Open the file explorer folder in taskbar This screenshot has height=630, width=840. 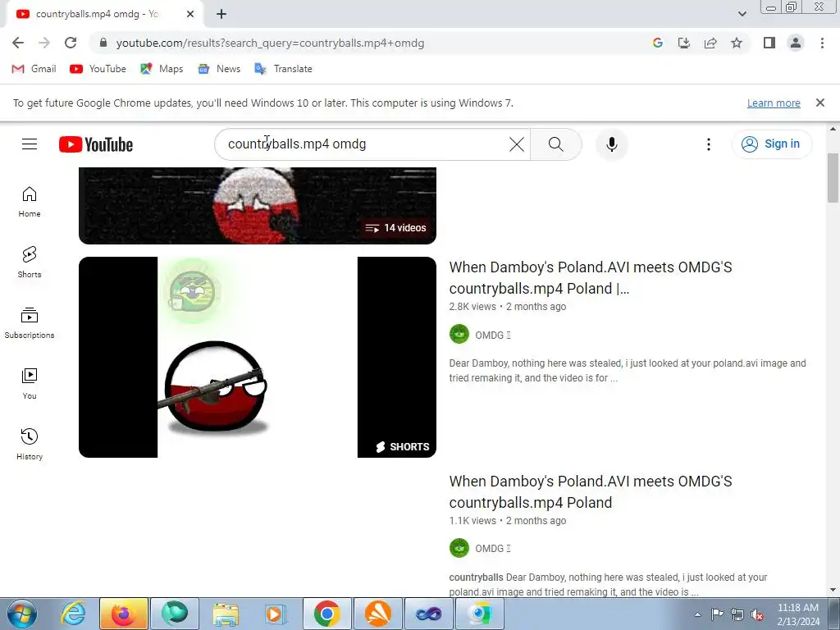[x=226, y=614]
